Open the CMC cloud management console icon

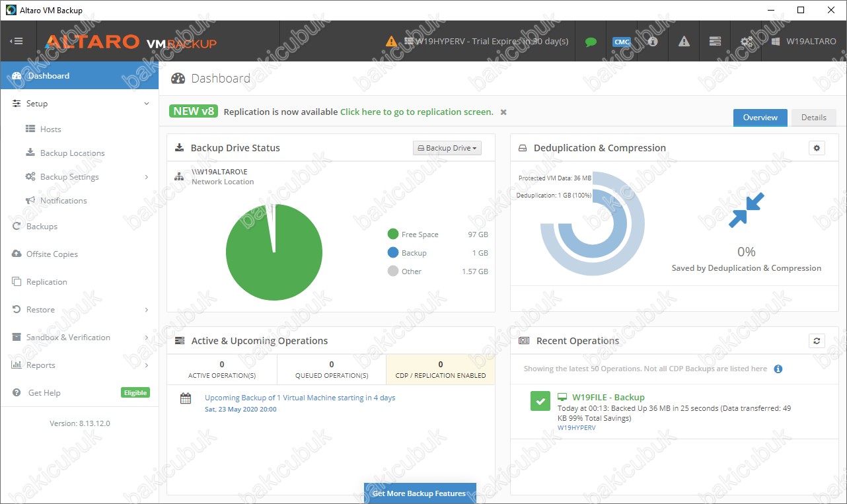(622, 42)
